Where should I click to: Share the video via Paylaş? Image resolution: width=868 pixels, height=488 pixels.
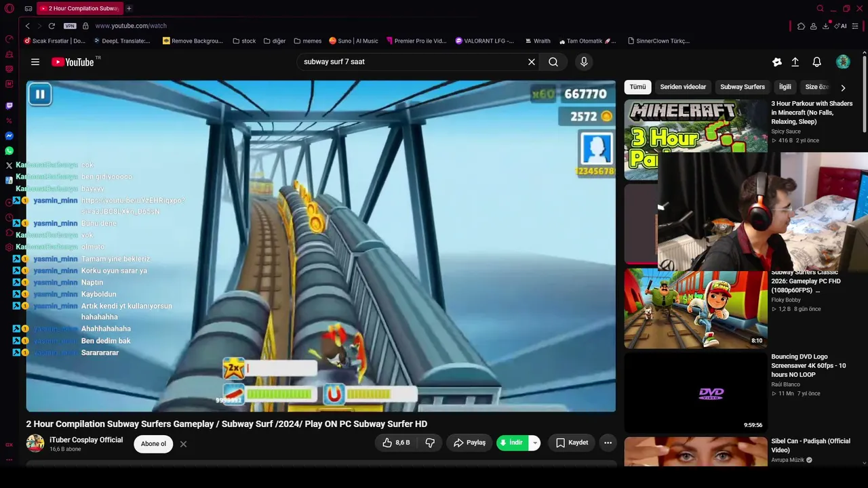[469, 443]
